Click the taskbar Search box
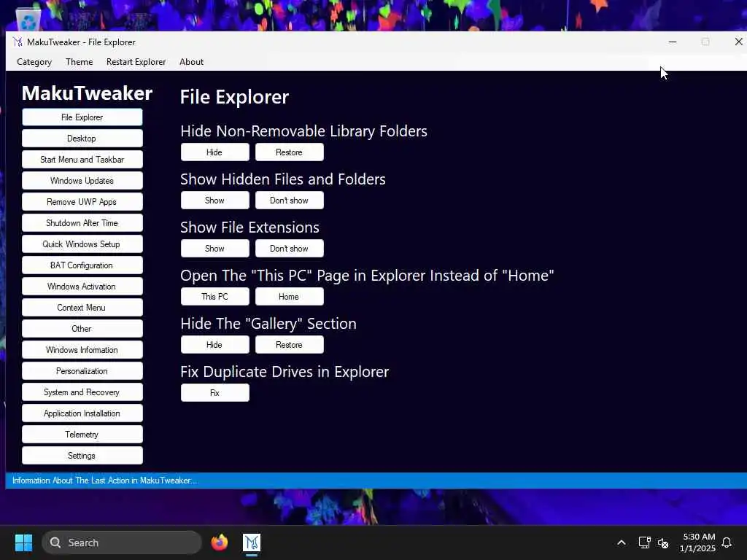This screenshot has height=560, width=747. [x=122, y=542]
